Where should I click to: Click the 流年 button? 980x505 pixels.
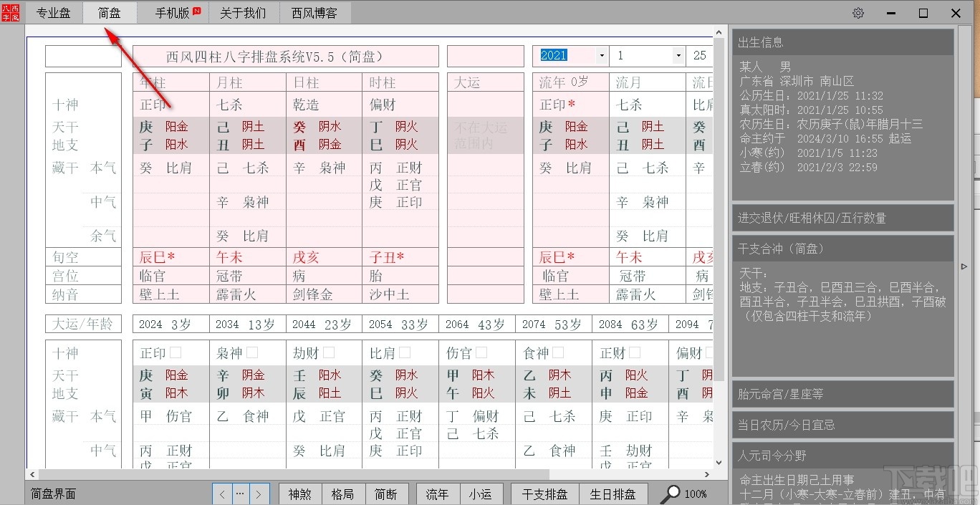coord(437,494)
